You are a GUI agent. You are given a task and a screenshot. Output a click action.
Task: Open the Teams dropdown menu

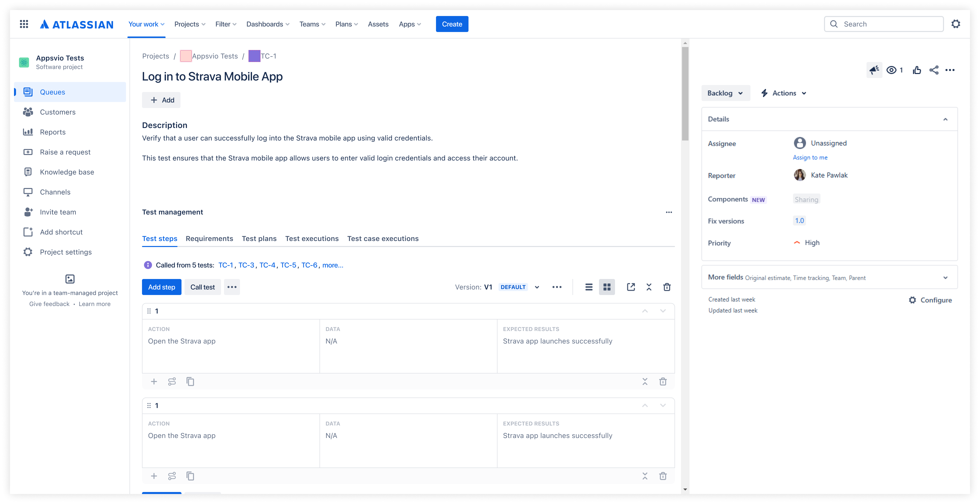tap(312, 24)
